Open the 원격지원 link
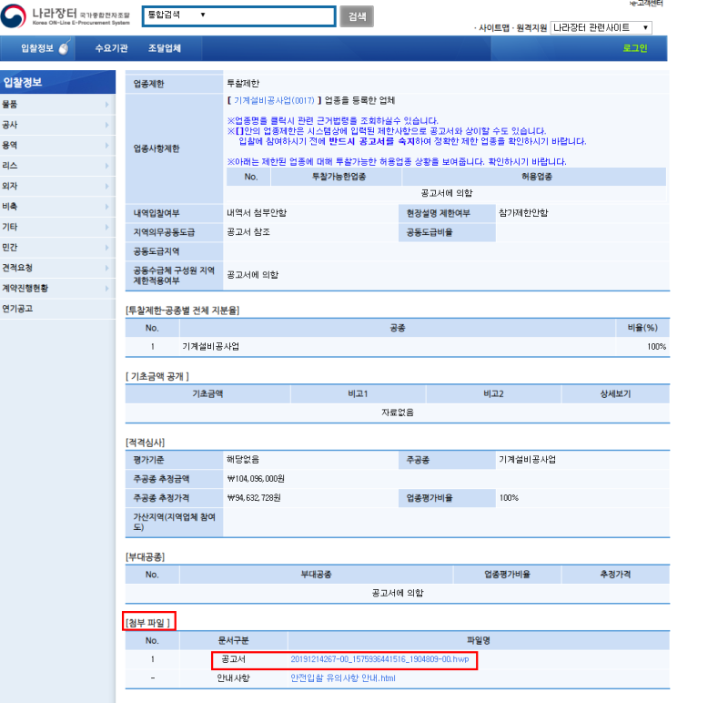The height and width of the screenshot is (703, 728). [531, 28]
